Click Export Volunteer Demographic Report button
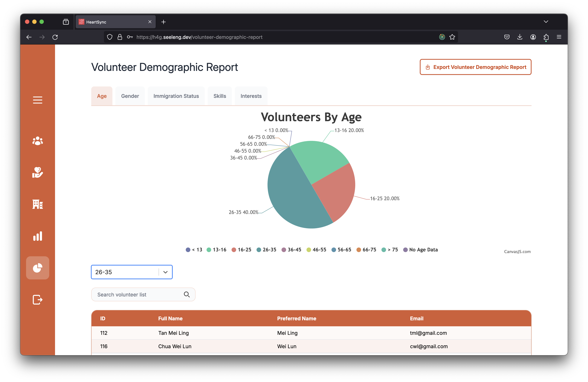The height and width of the screenshot is (382, 588). click(475, 67)
